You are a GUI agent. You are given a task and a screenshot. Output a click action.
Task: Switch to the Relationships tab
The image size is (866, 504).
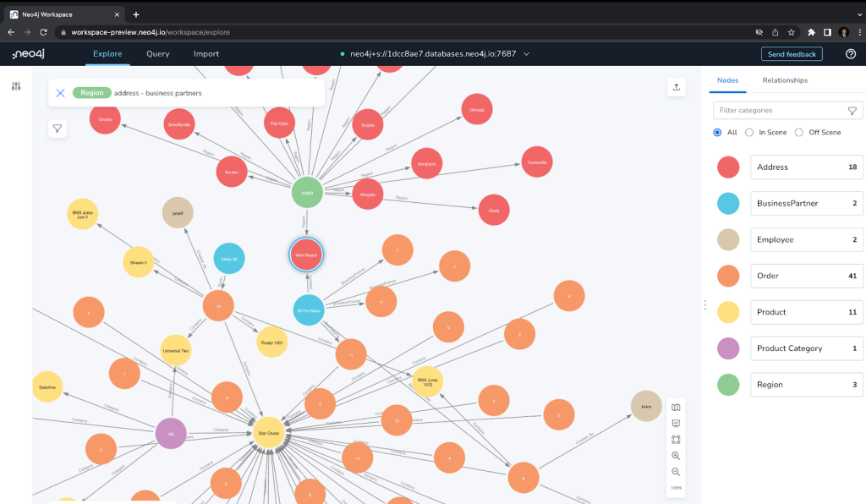coord(785,80)
